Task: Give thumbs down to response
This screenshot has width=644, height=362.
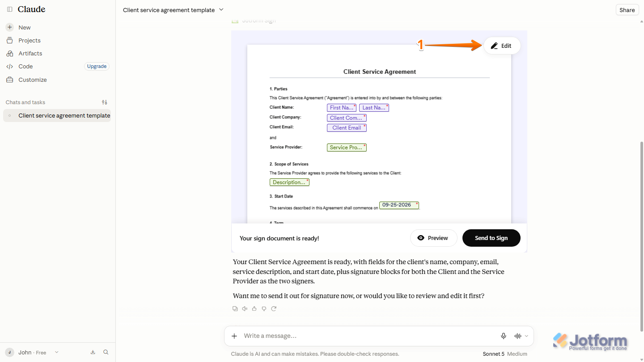Action: click(x=264, y=308)
